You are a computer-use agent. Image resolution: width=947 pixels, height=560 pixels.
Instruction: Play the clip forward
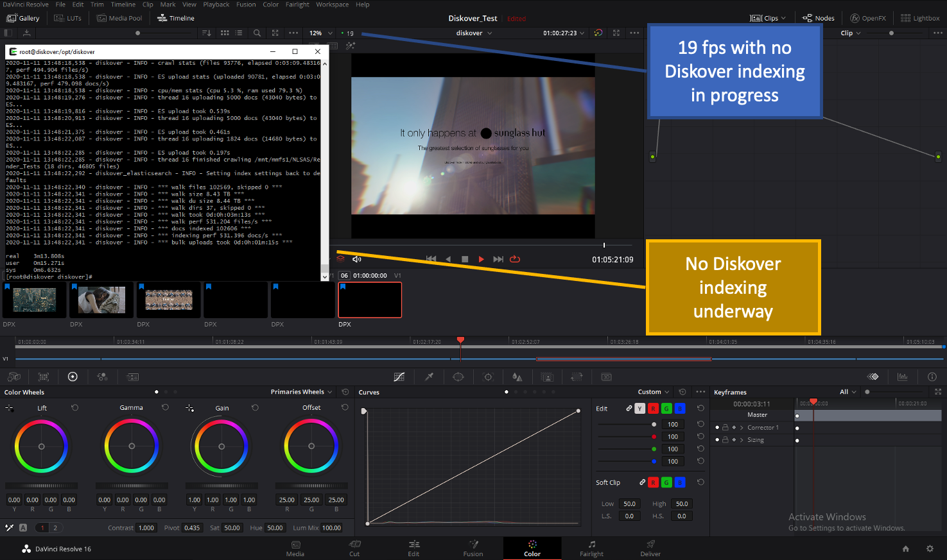click(481, 259)
